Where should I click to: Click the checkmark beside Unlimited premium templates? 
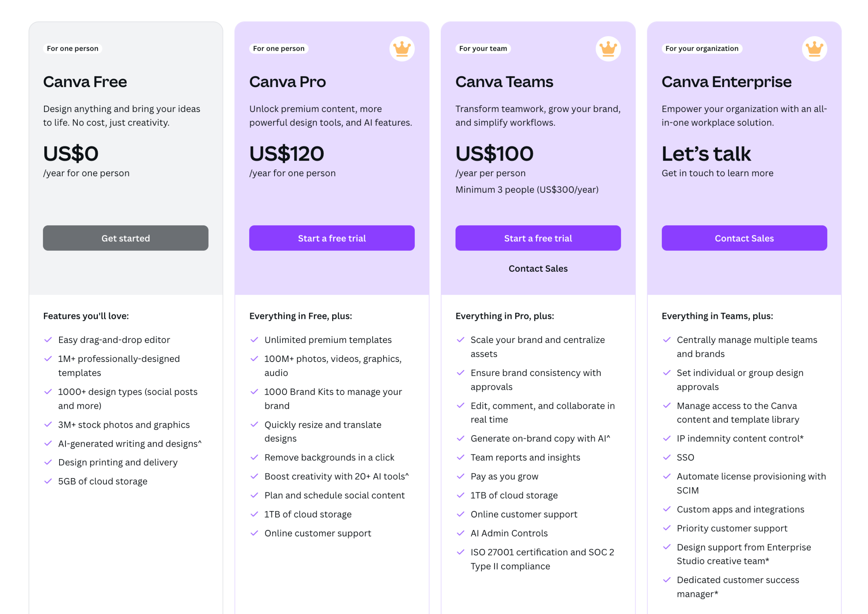(x=254, y=339)
